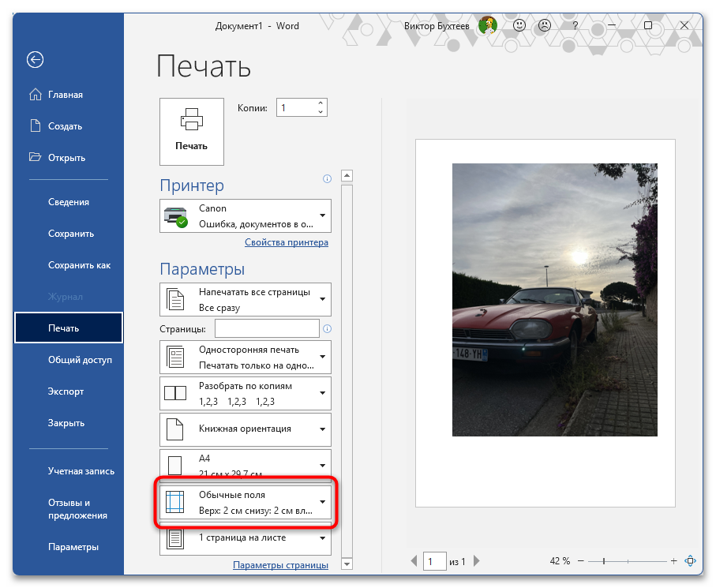This screenshot has height=588, width=716.
Task: Click the Параметры страницы link
Action: (x=280, y=565)
